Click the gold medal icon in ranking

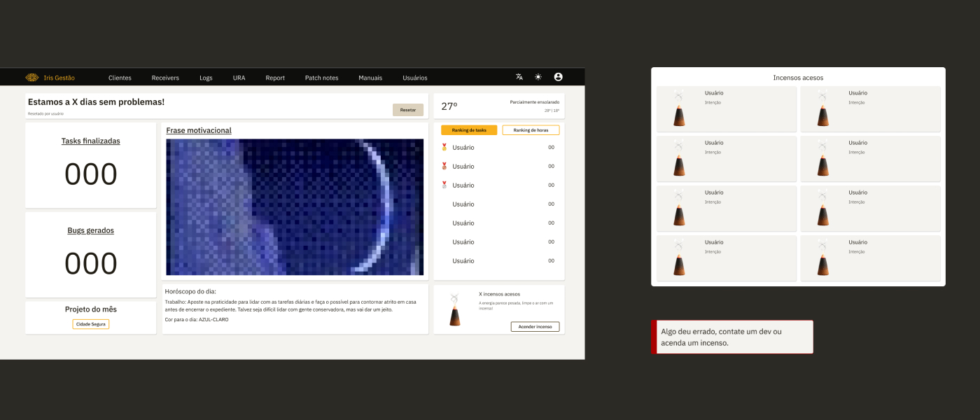click(444, 147)
